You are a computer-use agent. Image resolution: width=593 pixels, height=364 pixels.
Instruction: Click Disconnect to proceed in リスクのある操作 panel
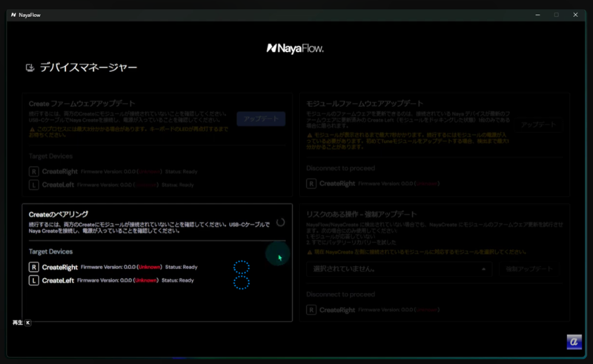340,294
